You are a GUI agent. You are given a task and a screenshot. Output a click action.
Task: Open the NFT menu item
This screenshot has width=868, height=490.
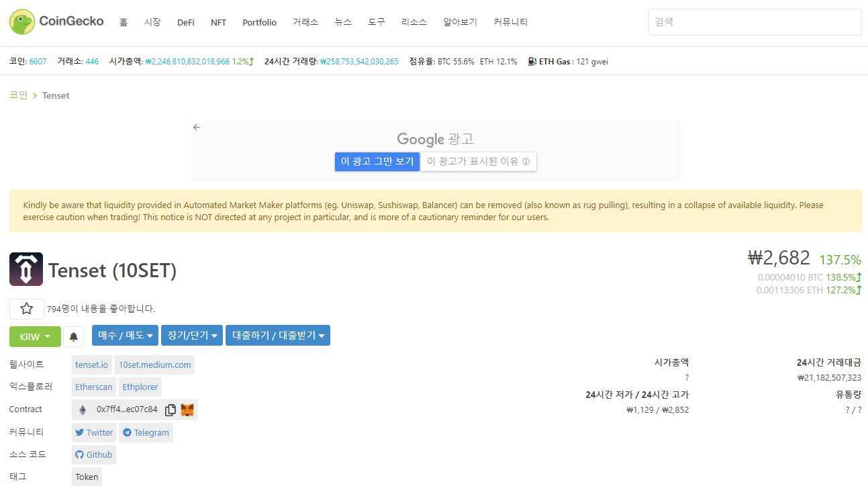[219, 22]
